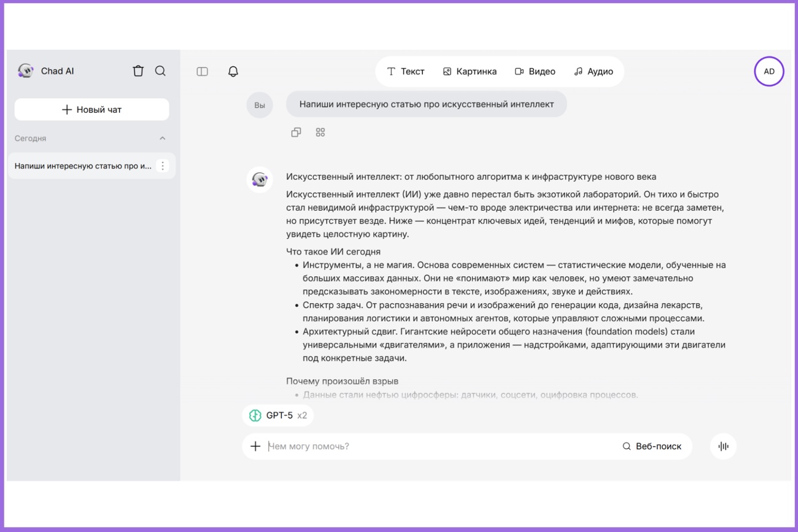Copy the user message with copy icon

click(x=296, y=133)
